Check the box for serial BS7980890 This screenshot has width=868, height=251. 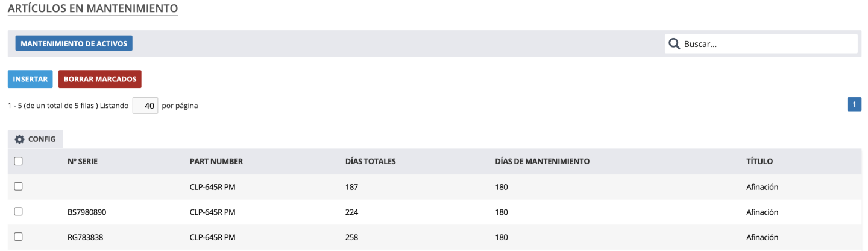coord(18,212)
